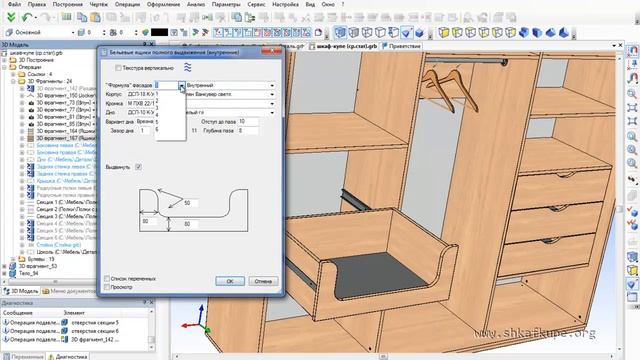Check the Просмотр checkbox

tap(107, 287)
